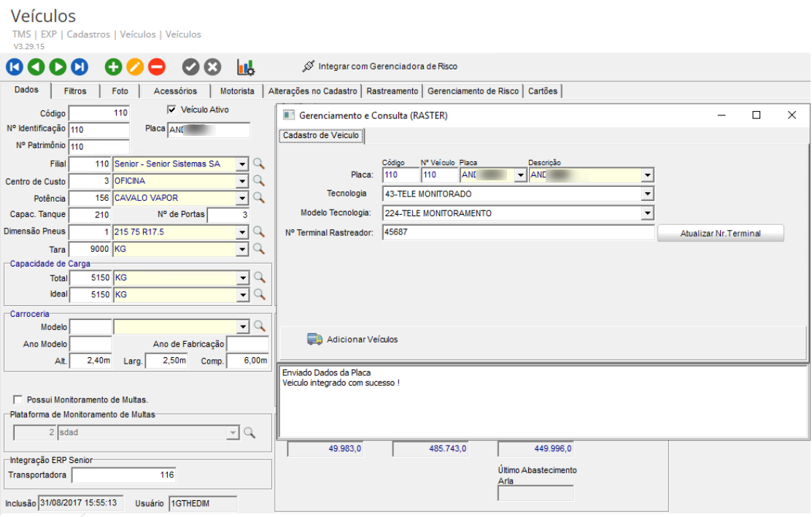This screenshot has width=812, height=517.
Task: Expand the Tecnologia dropdown
Action: click(x=647, y=194)
